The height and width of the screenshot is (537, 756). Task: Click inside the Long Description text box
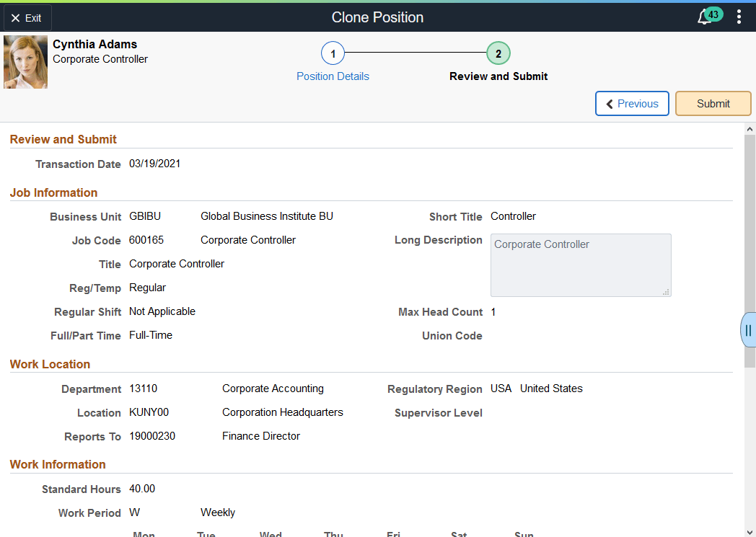581,265
